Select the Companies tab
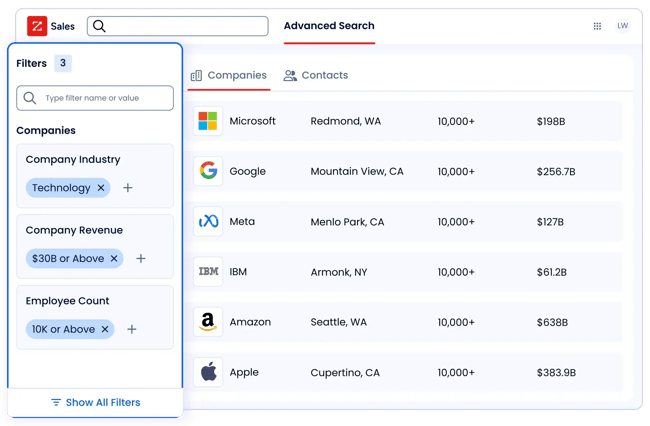The width and height of the screenshot is (650, 426). 228,75
